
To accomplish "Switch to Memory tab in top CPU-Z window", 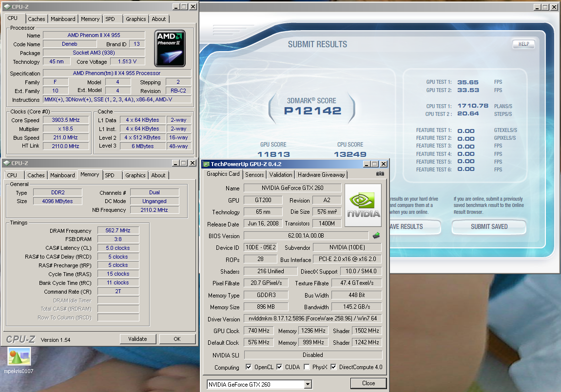I will coord(90,19).
